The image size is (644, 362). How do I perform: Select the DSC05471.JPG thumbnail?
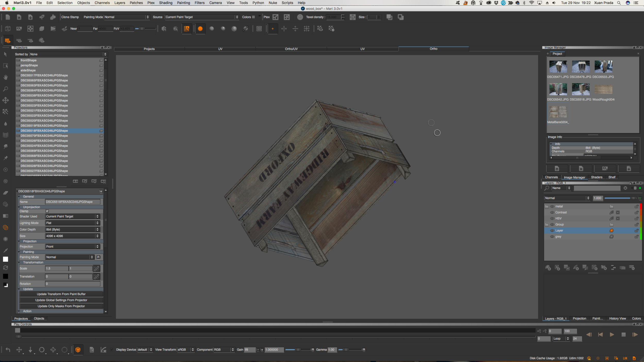pos(558,67)
